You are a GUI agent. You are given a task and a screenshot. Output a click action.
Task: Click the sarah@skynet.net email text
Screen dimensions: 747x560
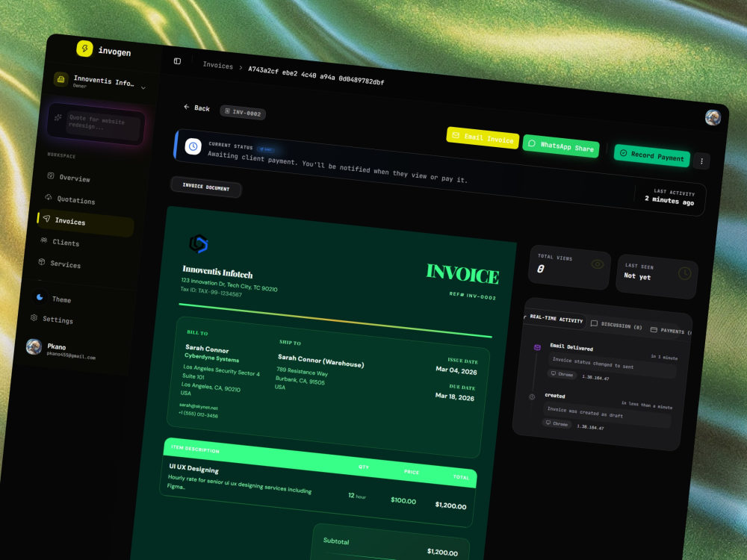click(198, 407)
